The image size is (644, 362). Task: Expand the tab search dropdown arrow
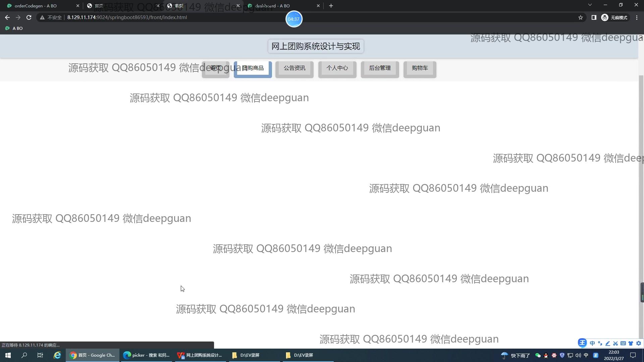click(590, 5)
